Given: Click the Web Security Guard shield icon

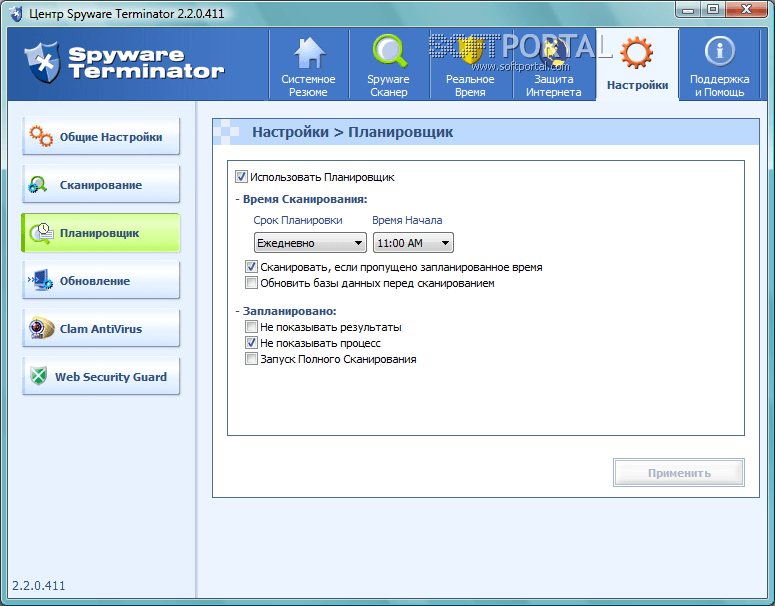Looking at the screenshot, I should pyautogui.click(x=38, y=376).
